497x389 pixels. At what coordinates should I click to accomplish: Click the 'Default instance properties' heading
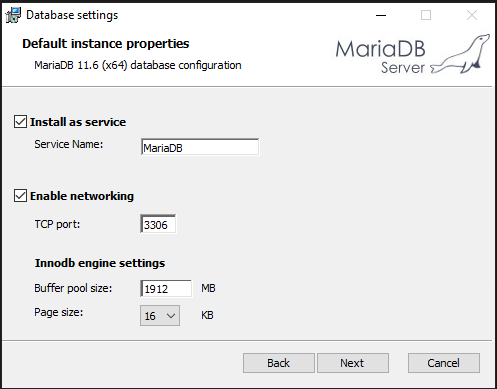pyautogui.click(x=106, y=44)
